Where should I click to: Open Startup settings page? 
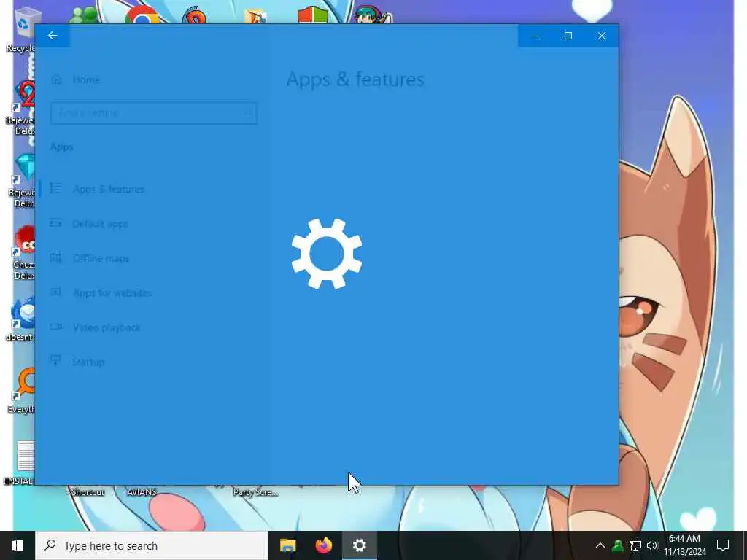click(x=88, y=362)
